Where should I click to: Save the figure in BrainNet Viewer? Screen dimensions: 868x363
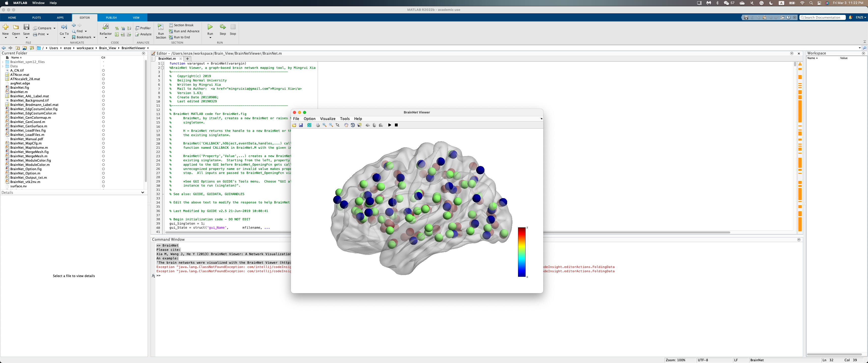coord(301,125)
